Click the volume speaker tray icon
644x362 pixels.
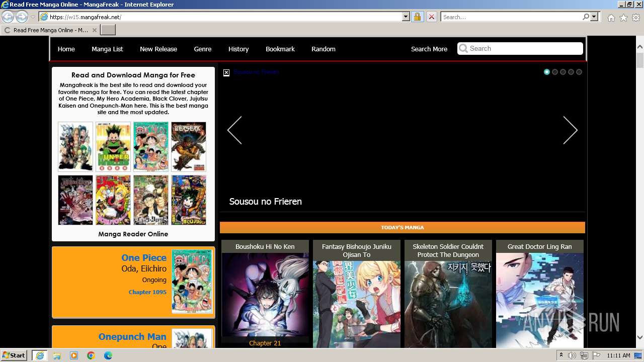(573, 355)
